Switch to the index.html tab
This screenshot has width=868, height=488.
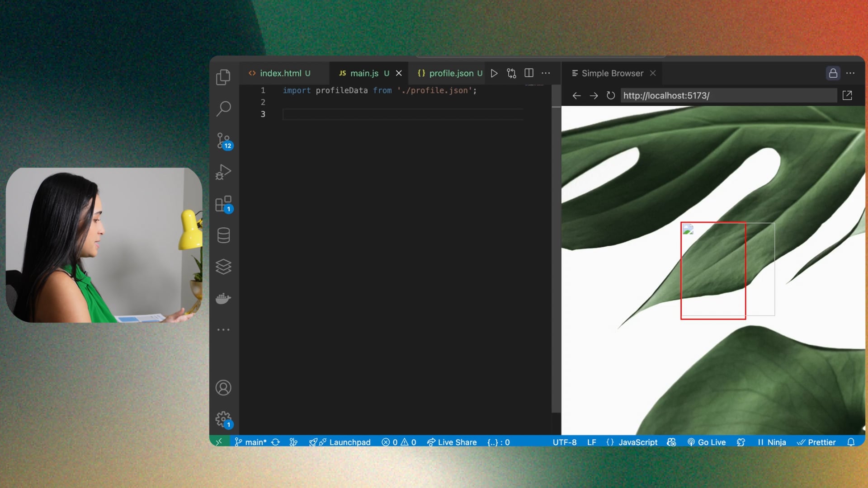click(x=280, y=73)
